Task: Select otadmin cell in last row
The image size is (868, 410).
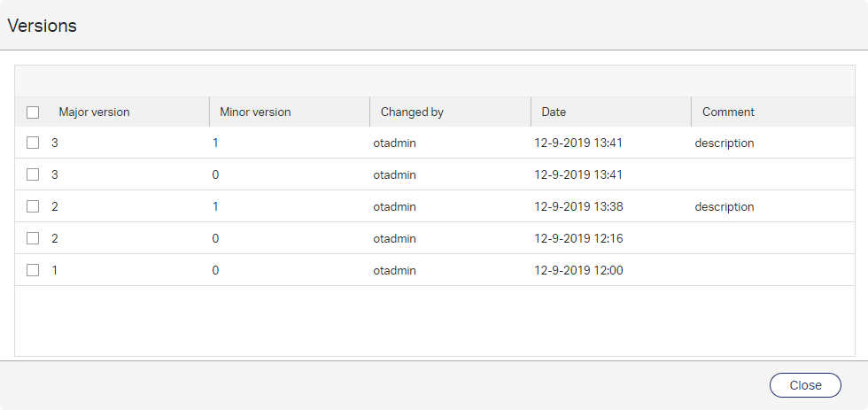Action: click(394, 270)
